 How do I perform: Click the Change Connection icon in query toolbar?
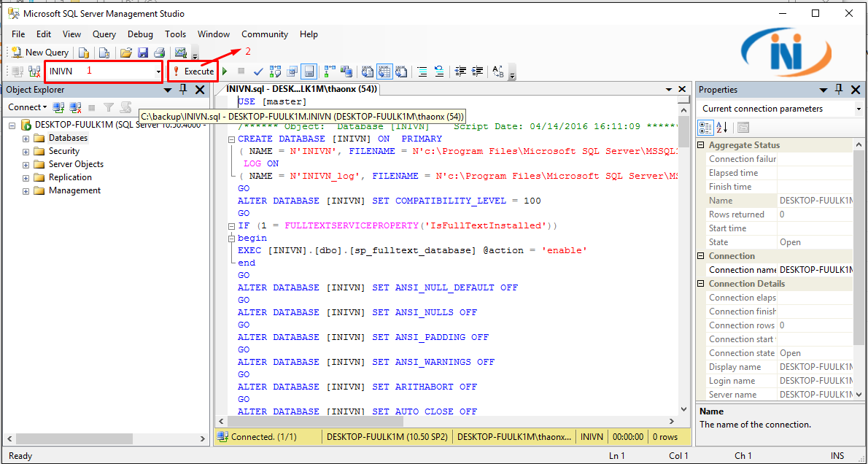pyautogui.click(x=34, y=71)
